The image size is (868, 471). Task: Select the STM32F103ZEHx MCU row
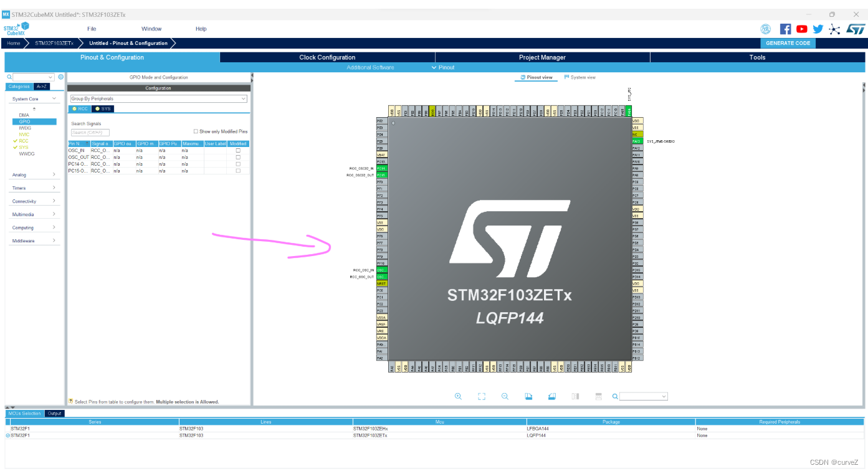(x=434, y=429)
